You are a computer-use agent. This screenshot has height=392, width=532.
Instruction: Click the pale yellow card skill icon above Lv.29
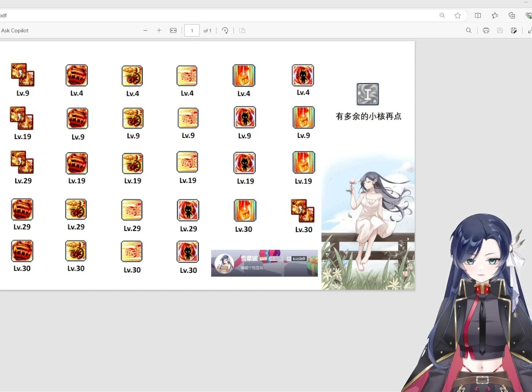click(132, 210)
